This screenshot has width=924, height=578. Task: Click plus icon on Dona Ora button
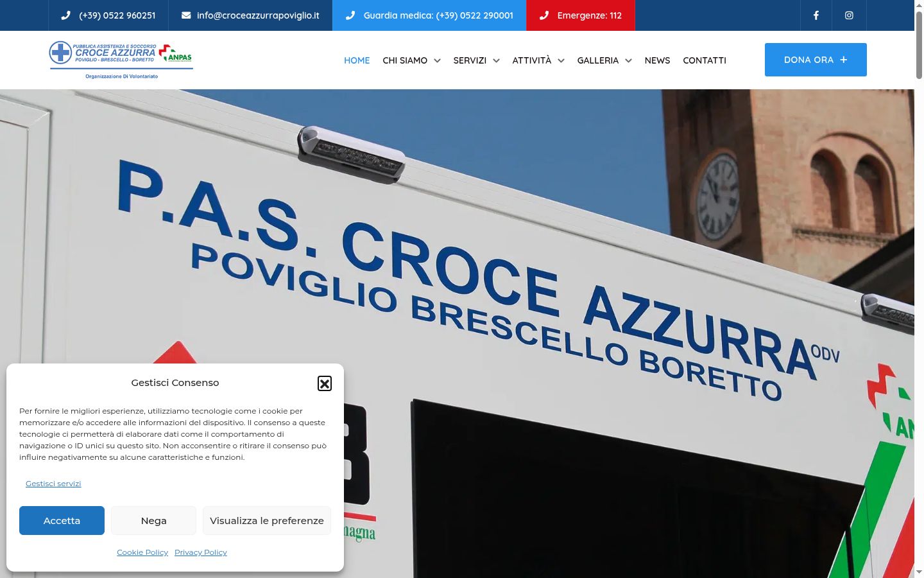[x=844, y=60]
